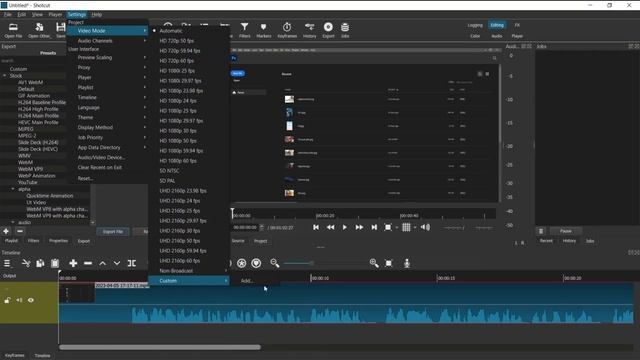Switch to the Properties tab

(58, 241)
